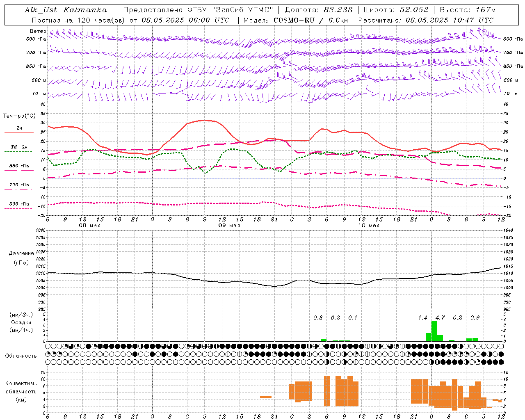Click the 10 мая date label
Screen dimensions: 525x420
[369, 226]
